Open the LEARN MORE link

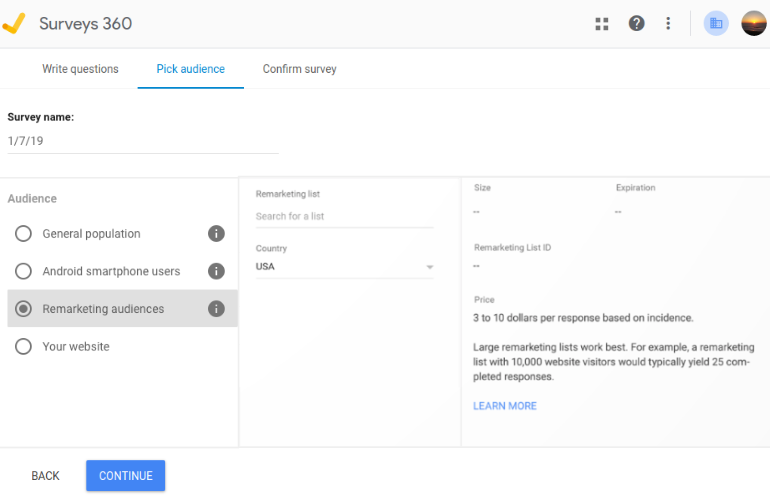505,406
